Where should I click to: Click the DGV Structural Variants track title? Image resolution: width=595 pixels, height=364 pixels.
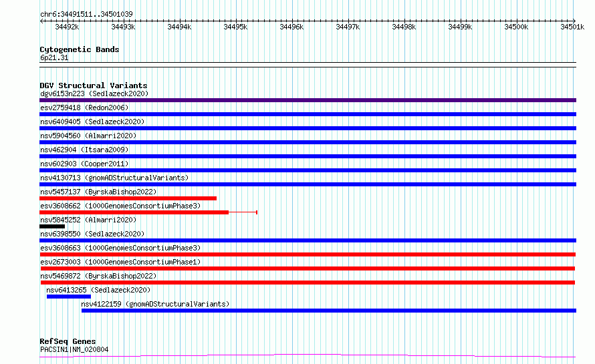pos(94,85)
